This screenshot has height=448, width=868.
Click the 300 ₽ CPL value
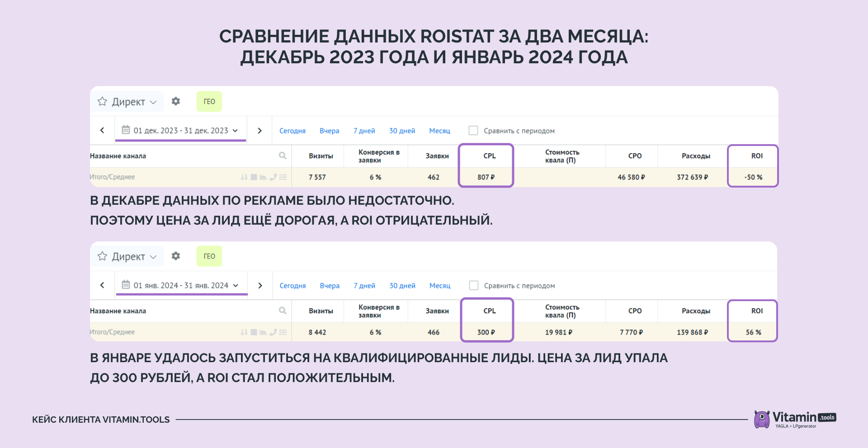(486, 332)
